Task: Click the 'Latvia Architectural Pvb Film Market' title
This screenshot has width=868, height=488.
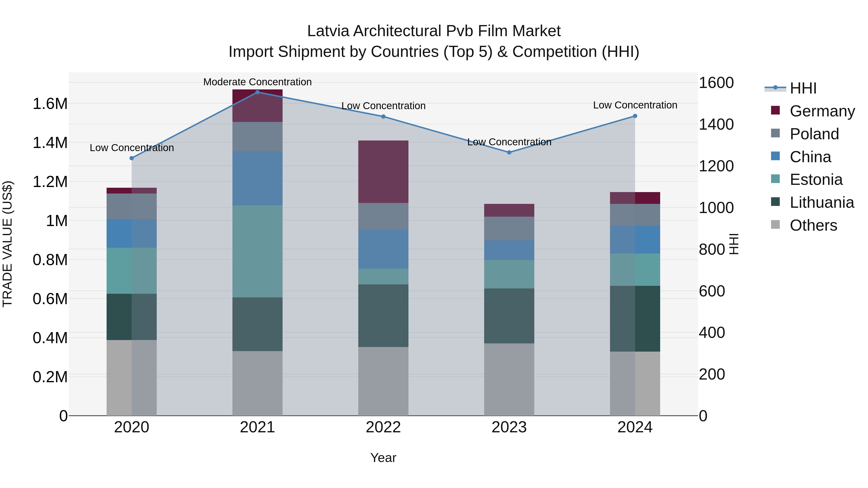Action: (434, 31)
